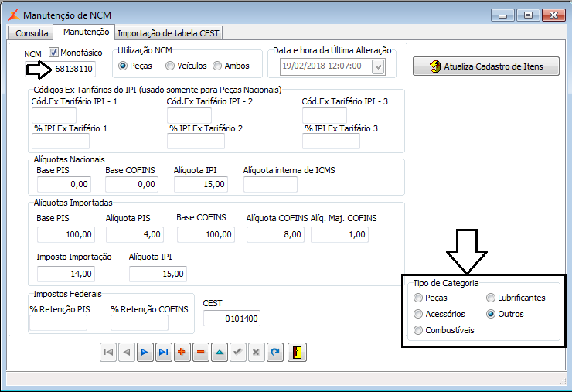Open Importação de tabela CEST tab
572x392 pixels.
click(x=169, y=33)
